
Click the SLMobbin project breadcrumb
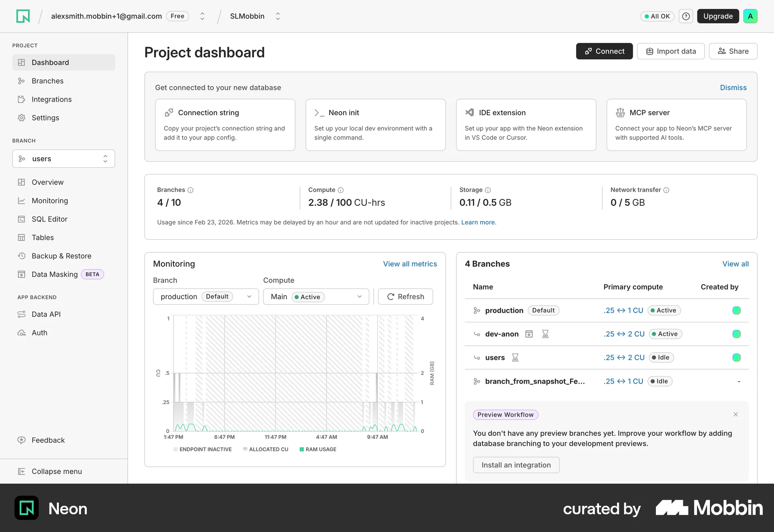pyautogui.click(x=247, y=16)
